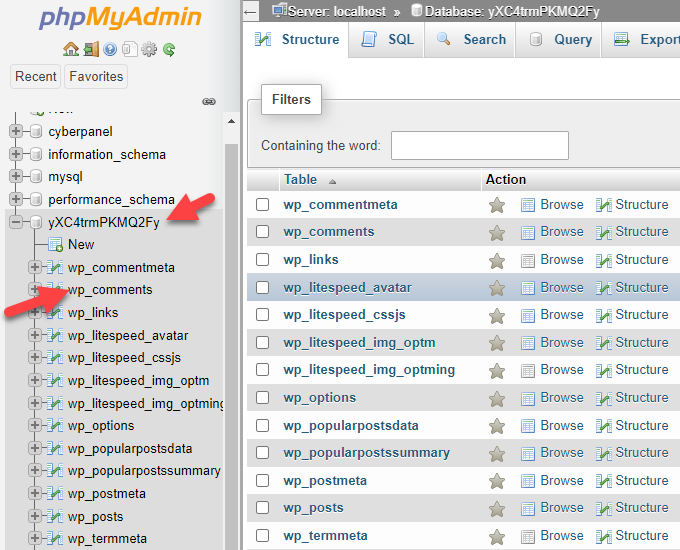Expand the wp_posts tree node
The height and width of the screenshot is (550, 680).
click(x=35, y=516)
